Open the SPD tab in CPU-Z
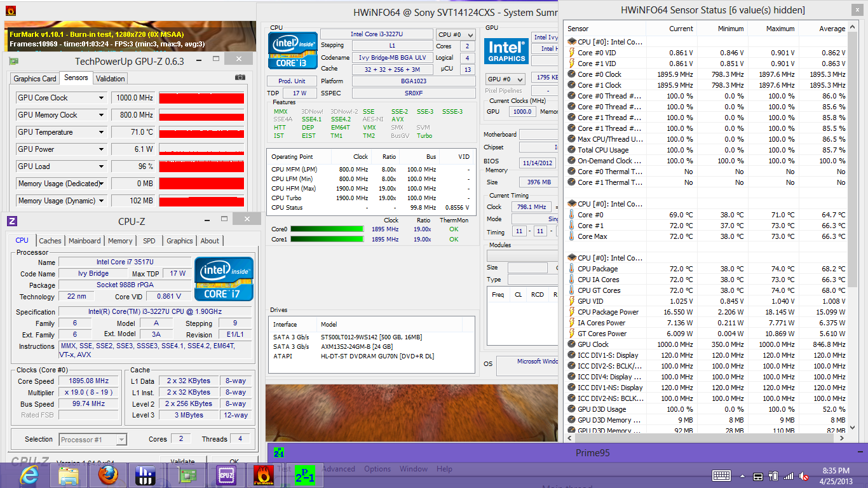The width and height of the screenshot is (868, 488). pos(149,241)
